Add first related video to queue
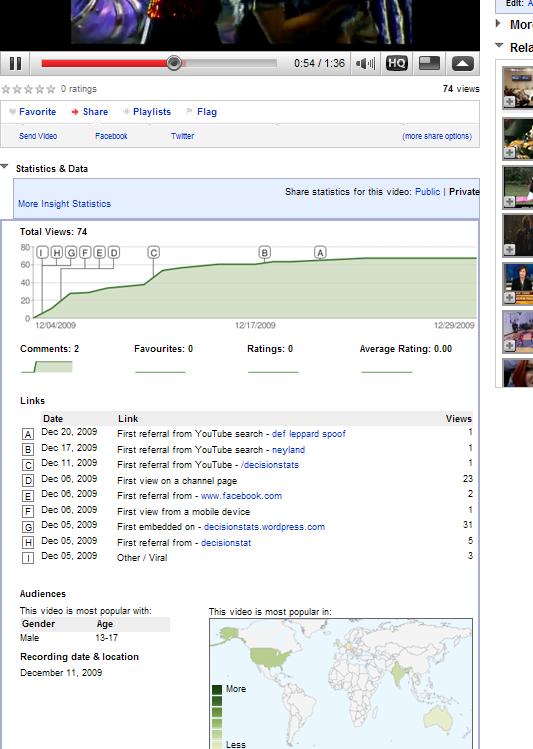Image resolution: width=533 pixels, height=749 pixels. point(510,102)
